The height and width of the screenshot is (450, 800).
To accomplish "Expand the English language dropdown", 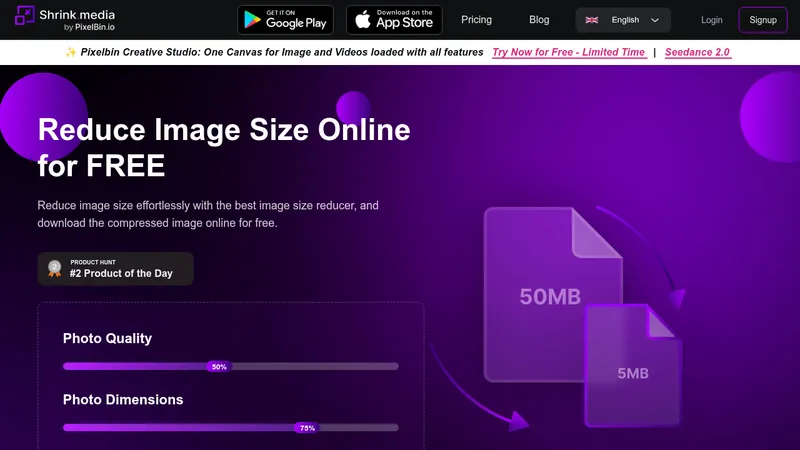I will (x=623, y=20).
